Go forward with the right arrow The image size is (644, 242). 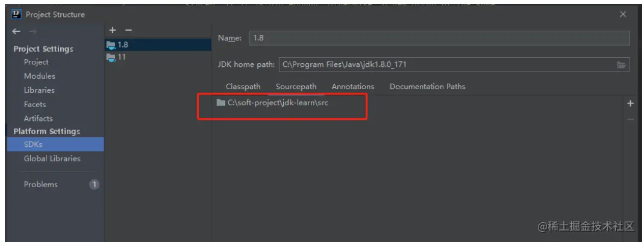click(33, 31)
